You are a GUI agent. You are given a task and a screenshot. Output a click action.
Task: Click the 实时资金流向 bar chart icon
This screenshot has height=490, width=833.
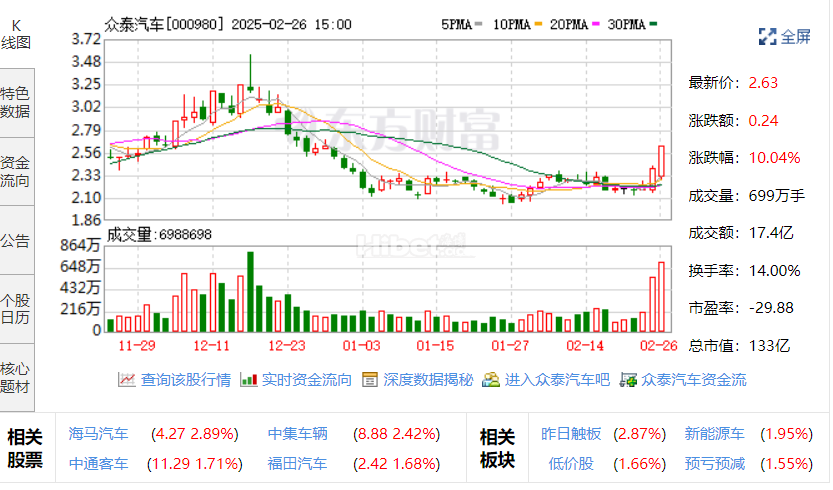pos(249,379)
